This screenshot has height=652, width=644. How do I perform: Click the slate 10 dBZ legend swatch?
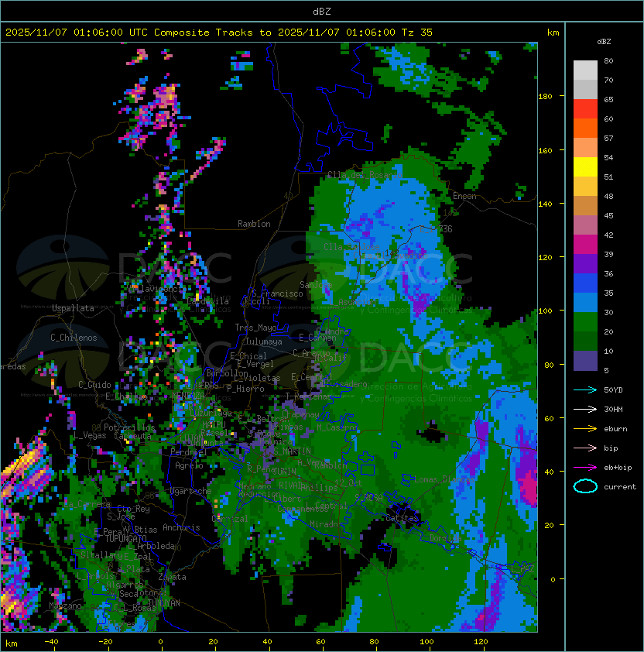point(585,361)
